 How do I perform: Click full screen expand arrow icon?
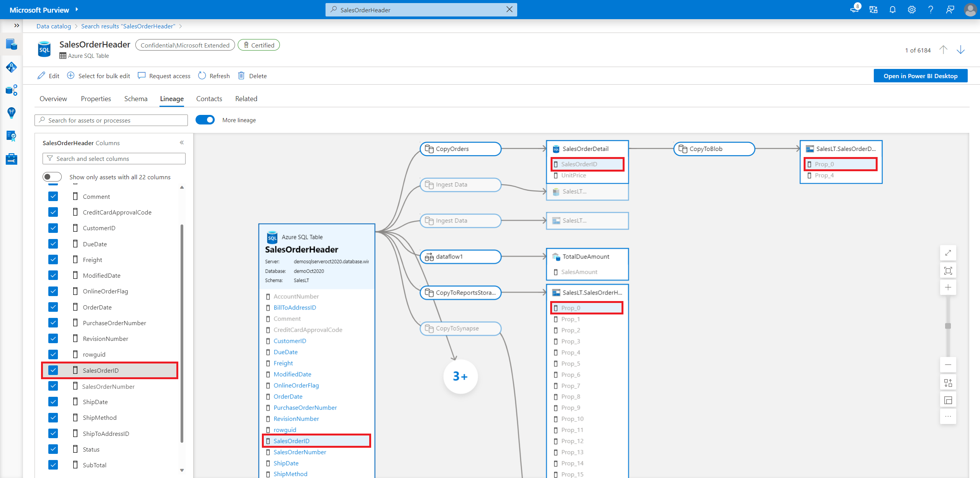948,253
